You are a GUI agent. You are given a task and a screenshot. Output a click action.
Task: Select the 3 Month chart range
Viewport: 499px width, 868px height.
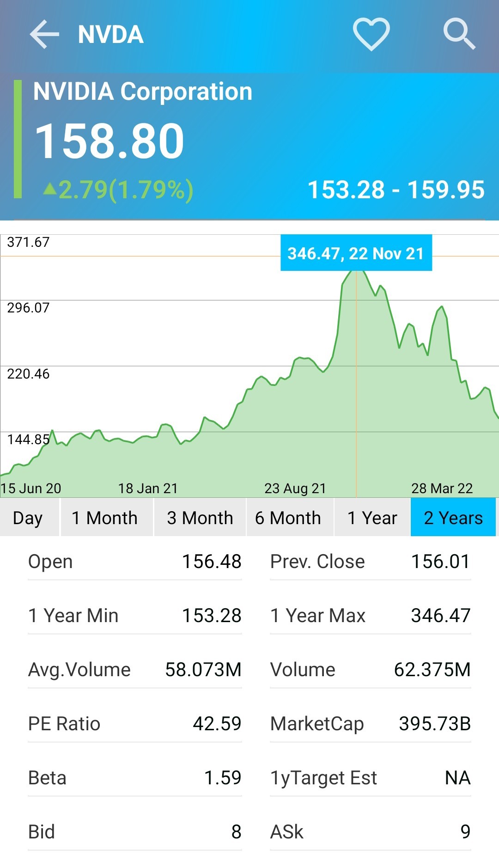coord(200,517)
